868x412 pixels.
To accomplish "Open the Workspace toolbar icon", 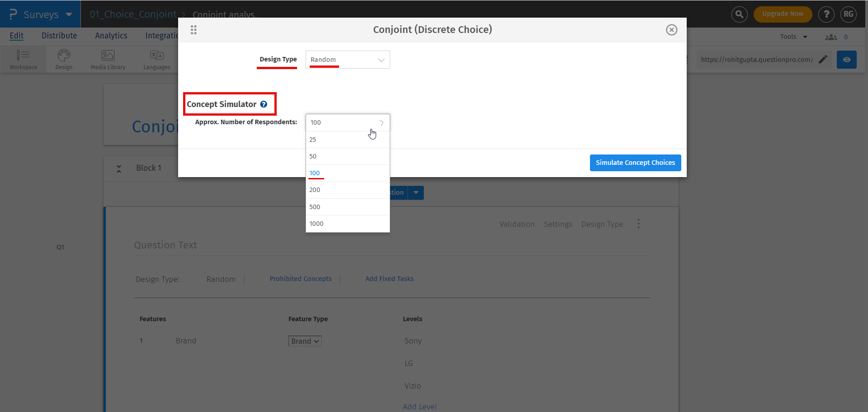I will click(23, 60).
